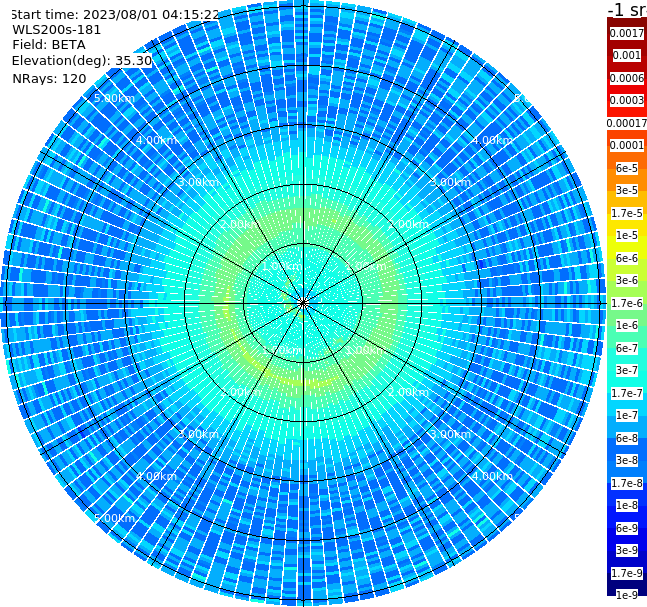Image resolution: width=647 pixels, height=607 pixels.
Task: Select the 0.0006 colorbar label
Action: click(627, 78)
